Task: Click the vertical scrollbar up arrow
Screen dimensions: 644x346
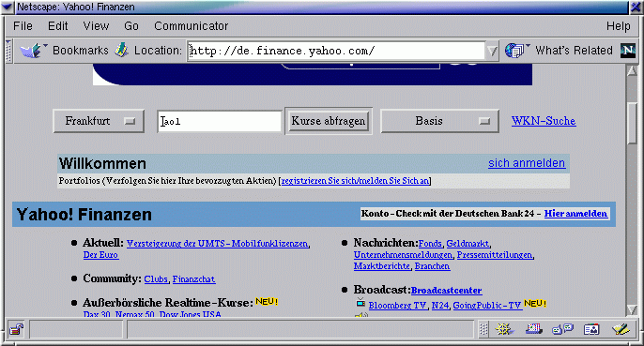Action: click(x=632, y=70)
